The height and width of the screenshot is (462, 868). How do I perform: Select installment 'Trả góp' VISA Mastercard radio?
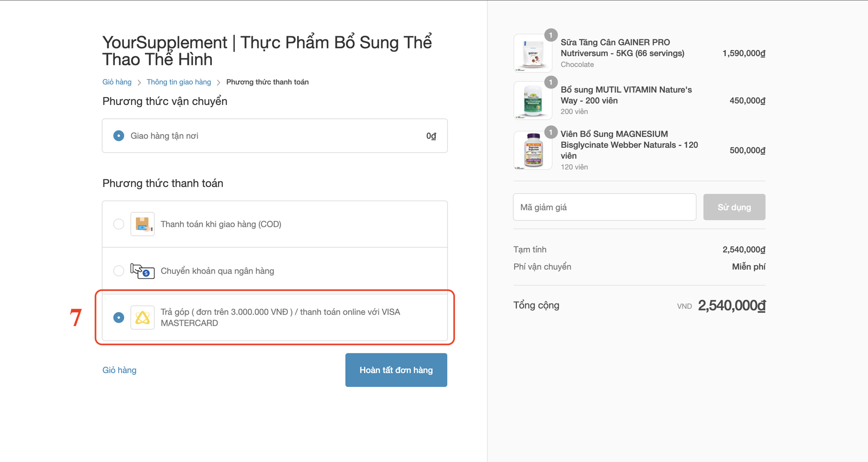coord(119,317)
